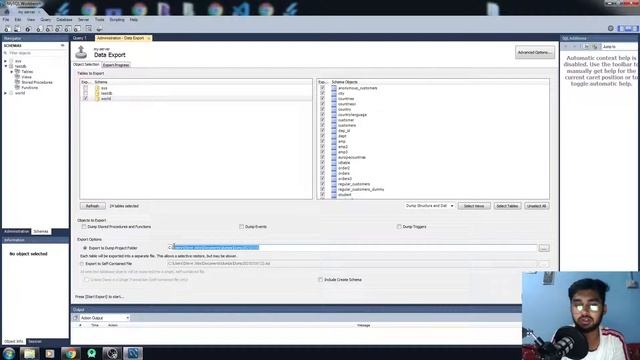Viewport: 640px width, 360px height.
Task: Enable the Dump Triggers checkbox
Action: (x=399, y=227)
